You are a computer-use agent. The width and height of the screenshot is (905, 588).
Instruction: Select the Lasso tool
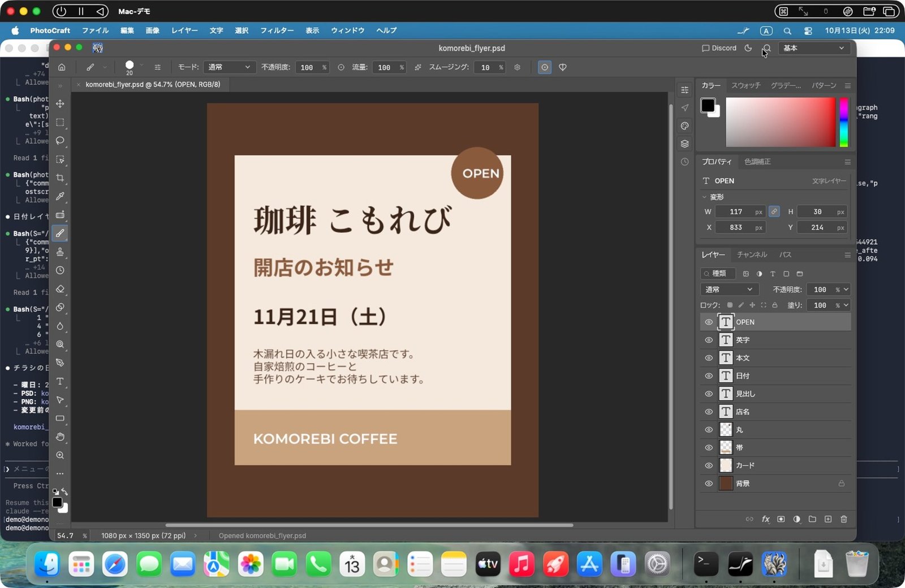pyautogui.click(x=60, y=141)
